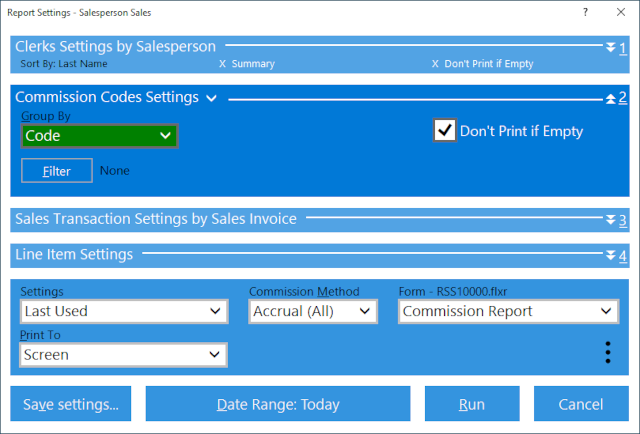640x434 pixels.
Task: Open the Settings Last Used dropdown
Action: pyautogui.click(x=123, y=311)
